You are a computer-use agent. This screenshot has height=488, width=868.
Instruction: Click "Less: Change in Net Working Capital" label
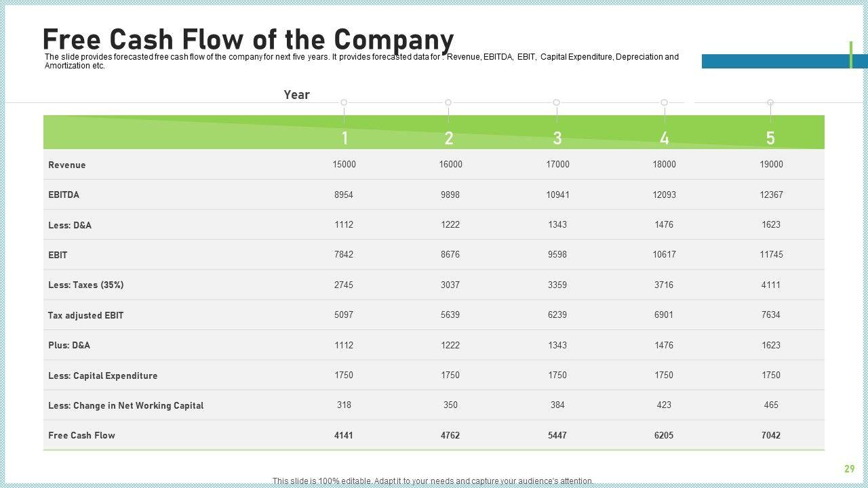pos(126,405)
